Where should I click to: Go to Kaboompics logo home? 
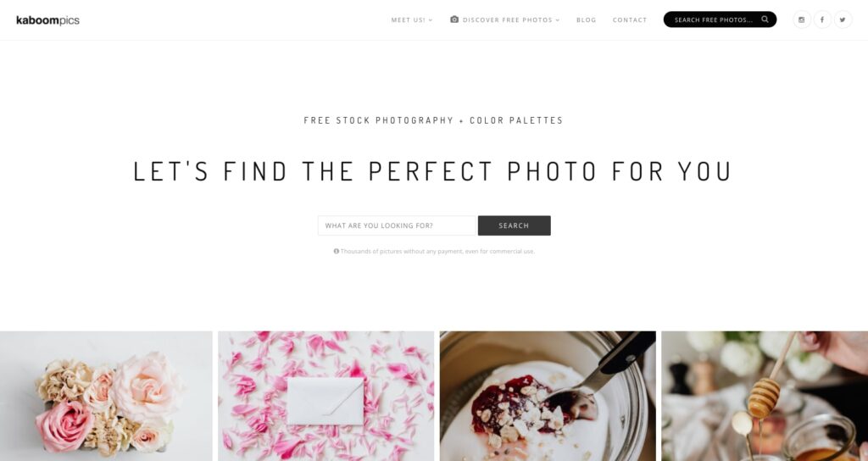point(47,20)
